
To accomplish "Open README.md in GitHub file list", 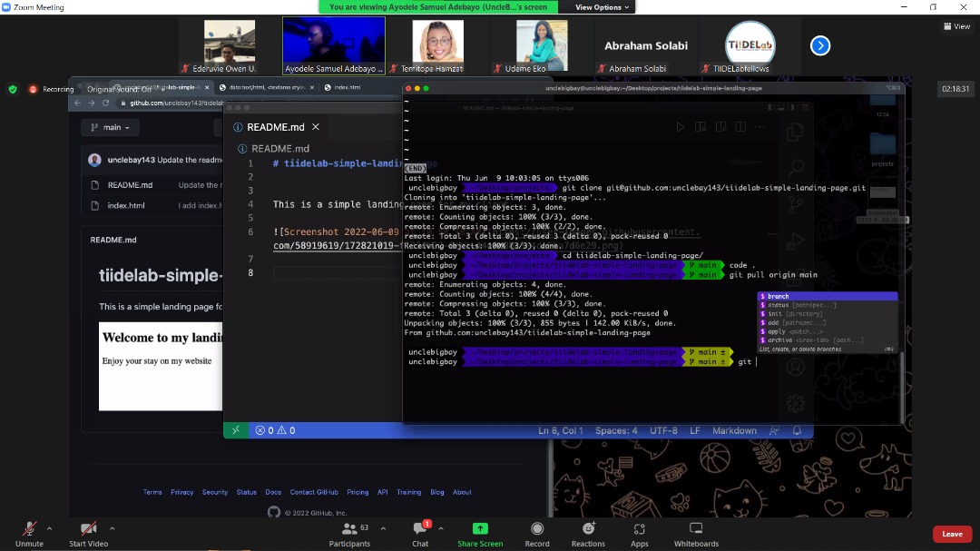I will [x=130, y=185].
